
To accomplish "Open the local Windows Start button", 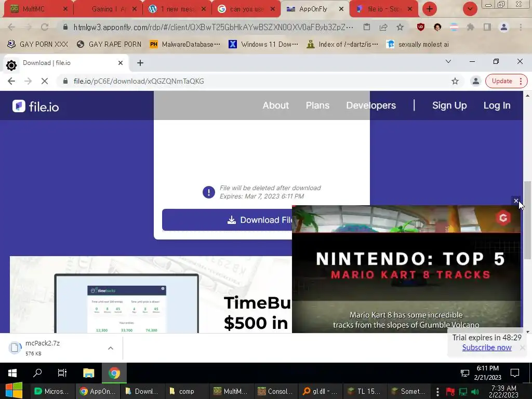I will pos(14,391).
